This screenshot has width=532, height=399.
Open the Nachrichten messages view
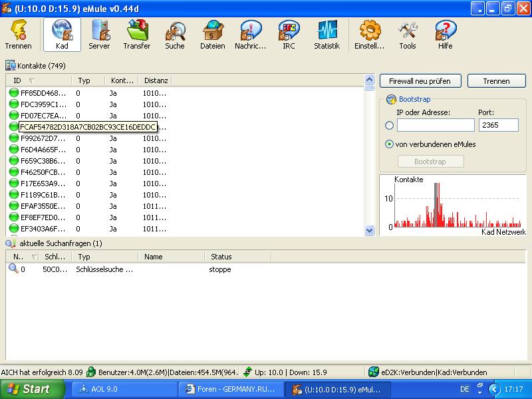pyautogui.click(x=251, y=35)
